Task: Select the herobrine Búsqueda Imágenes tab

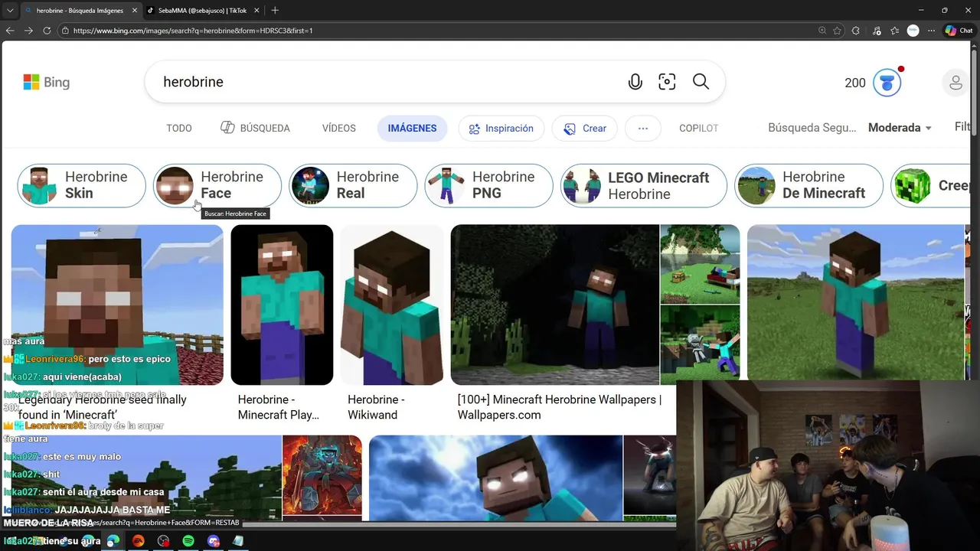Action: [80, 11]
